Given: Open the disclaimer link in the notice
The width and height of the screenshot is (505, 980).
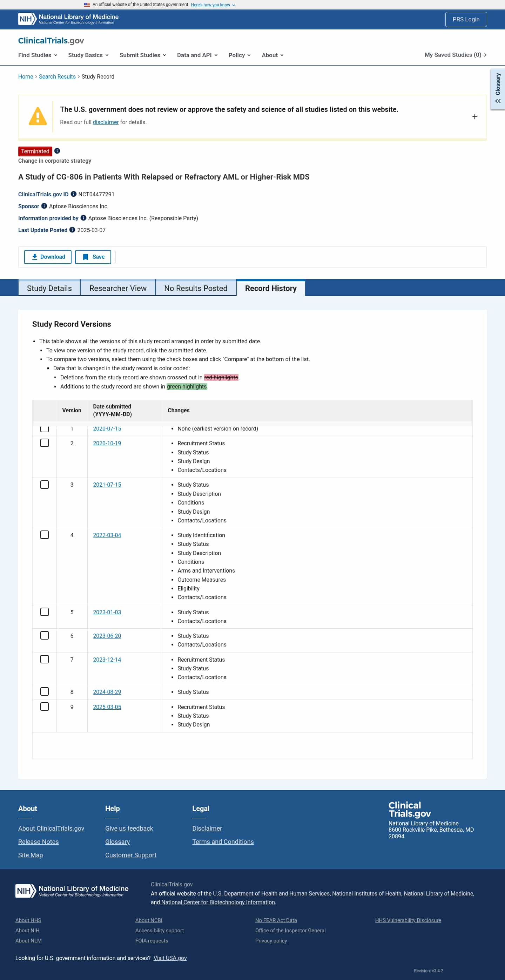Looking at the screenshot, I should pos(106,122).
